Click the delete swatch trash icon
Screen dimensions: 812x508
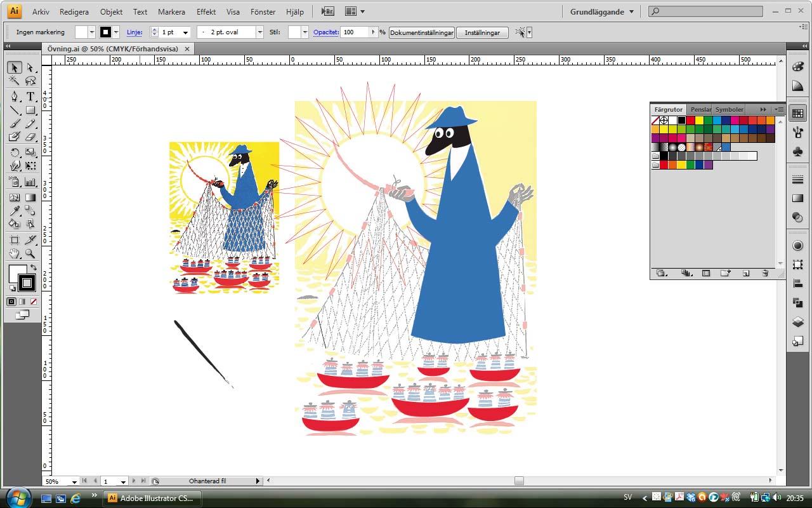(x=765, y=273)
